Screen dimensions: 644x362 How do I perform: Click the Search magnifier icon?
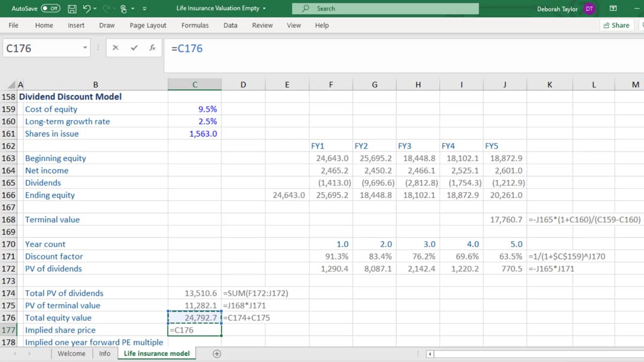[306, 9]
